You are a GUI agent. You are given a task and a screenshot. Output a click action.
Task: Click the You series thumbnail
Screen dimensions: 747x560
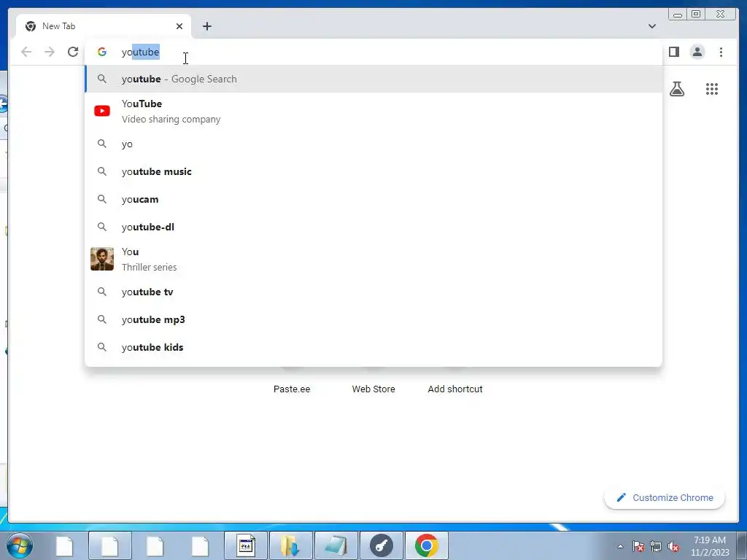click(x=102, y=259)
